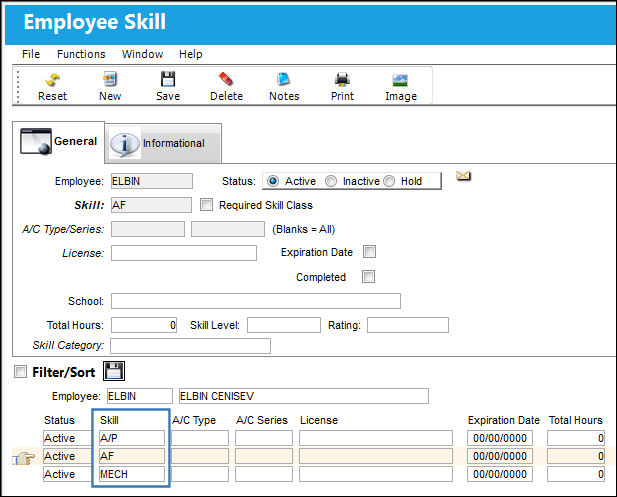Viewport: 617px width, 497px height.
Task: Open the File menu
Action: tap(31, 54)
